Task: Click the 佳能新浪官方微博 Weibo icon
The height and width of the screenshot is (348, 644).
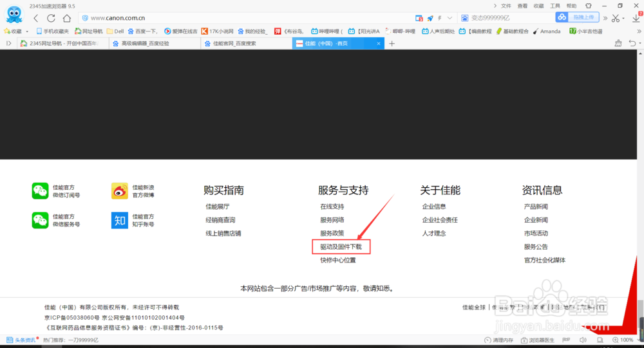Action: [120, 191]
